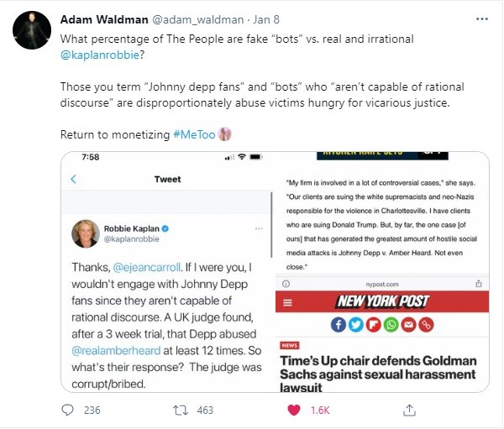Share article via WhatsApp icon
Screen dimensions: 504x429
coord(391,325)
